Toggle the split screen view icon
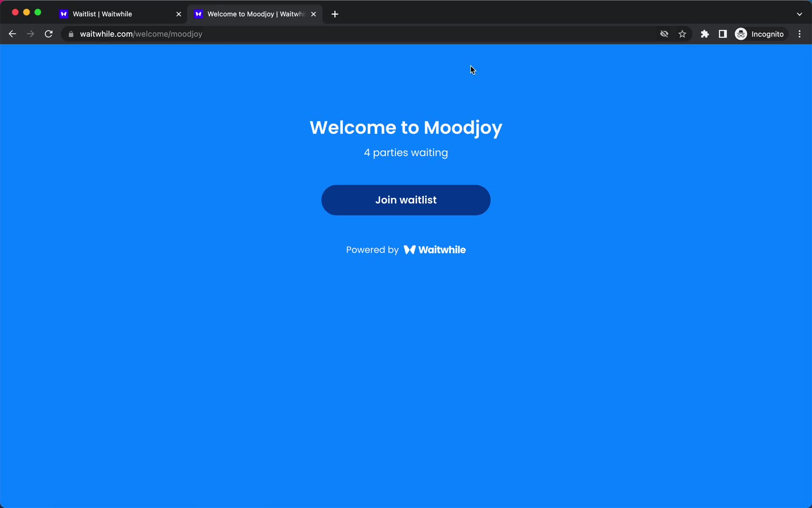 tap(723, 34)
